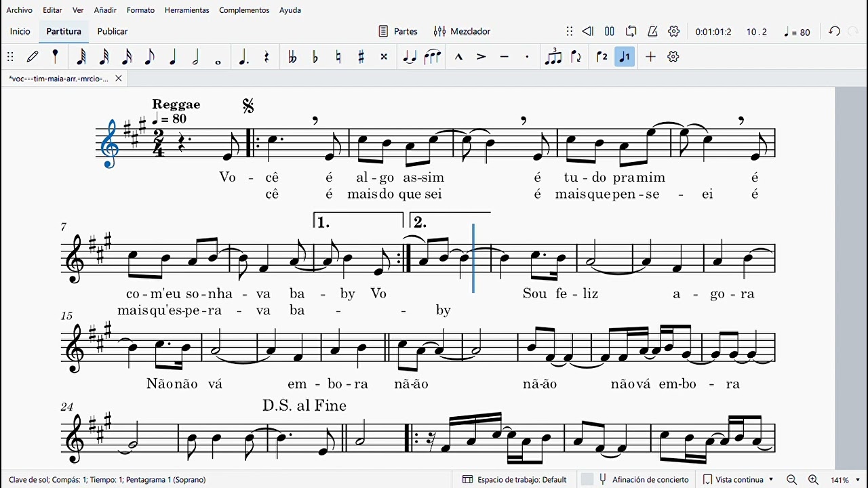Switch to voice 2
This screenshot has height=488, width=868.
pos(602,57)
